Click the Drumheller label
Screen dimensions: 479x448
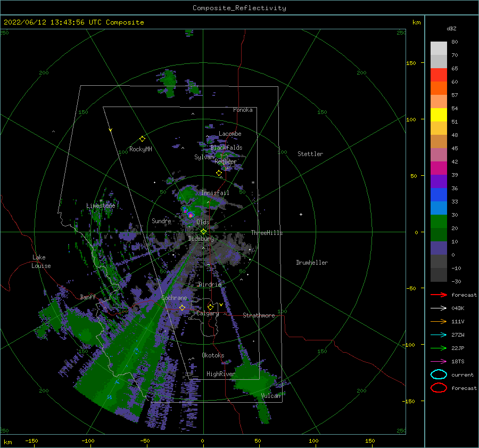pos(312,263)
